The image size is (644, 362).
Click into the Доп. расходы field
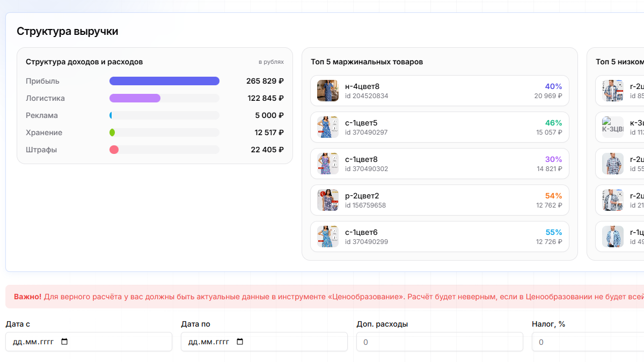pos(440,342)
